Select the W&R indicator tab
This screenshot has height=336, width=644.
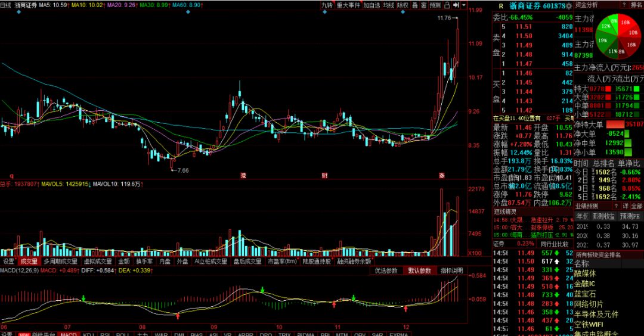coord(162,334)
